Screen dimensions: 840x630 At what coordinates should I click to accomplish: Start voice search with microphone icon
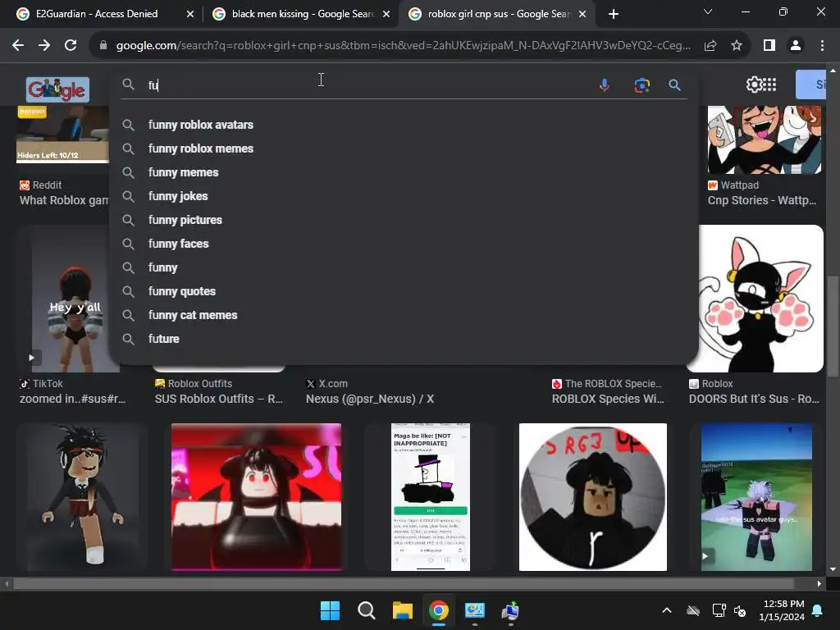coord(605,84)
